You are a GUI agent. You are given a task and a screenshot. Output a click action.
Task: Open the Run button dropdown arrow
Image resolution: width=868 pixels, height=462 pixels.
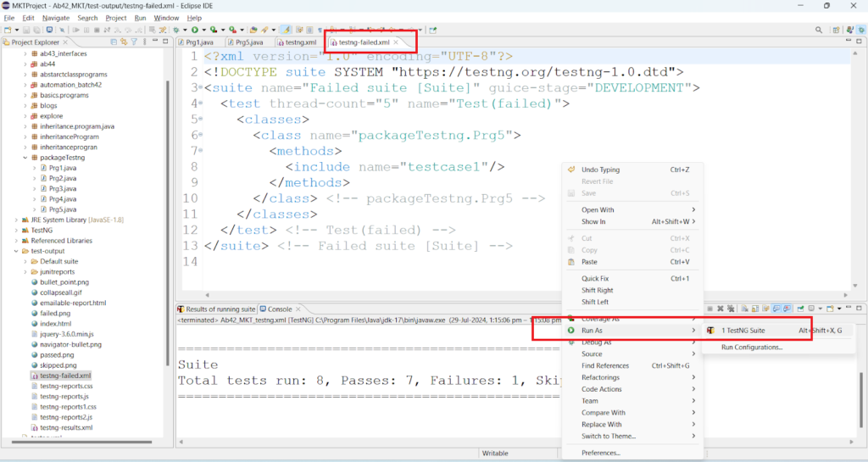point(203,30)
